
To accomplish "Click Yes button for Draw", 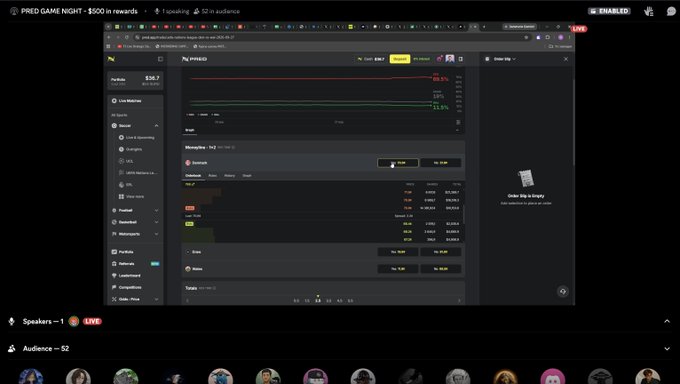I will coord(398,252).
